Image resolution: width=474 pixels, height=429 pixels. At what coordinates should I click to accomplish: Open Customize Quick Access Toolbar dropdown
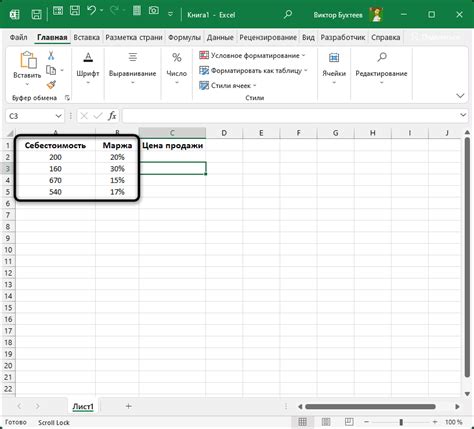point(170,14)
